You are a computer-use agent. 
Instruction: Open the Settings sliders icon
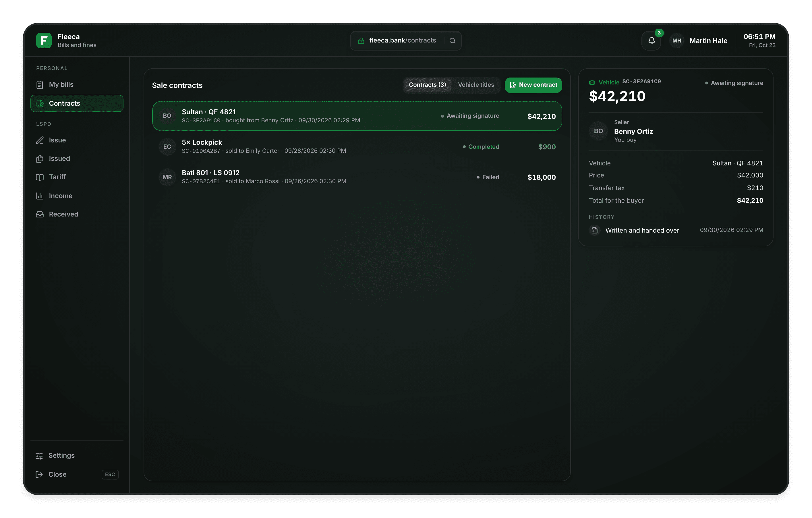39,456
